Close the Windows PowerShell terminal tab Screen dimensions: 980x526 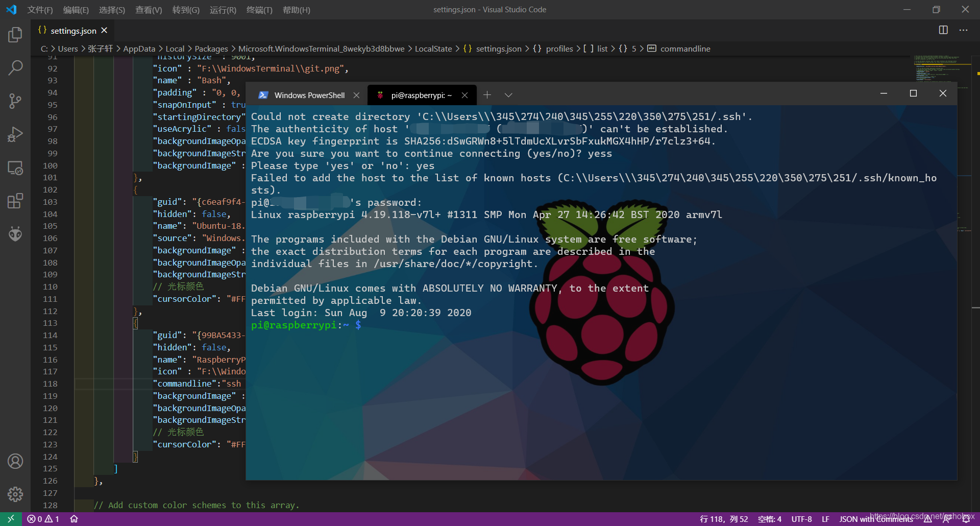point(356,95)
